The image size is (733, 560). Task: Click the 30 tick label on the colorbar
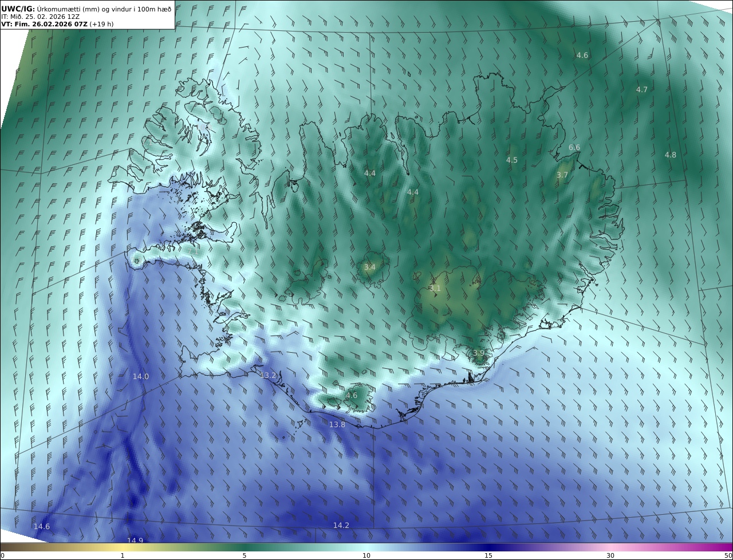610,556
